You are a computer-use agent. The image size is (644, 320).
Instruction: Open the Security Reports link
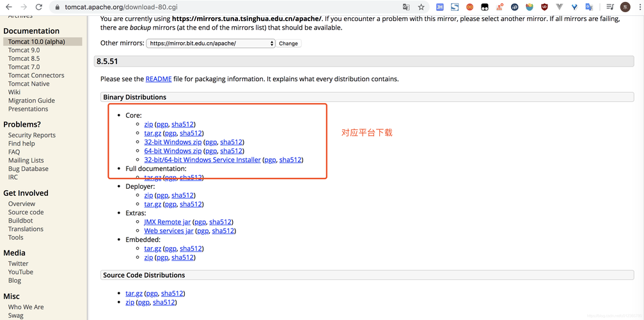pyautogui.click(x=31, y=135)
